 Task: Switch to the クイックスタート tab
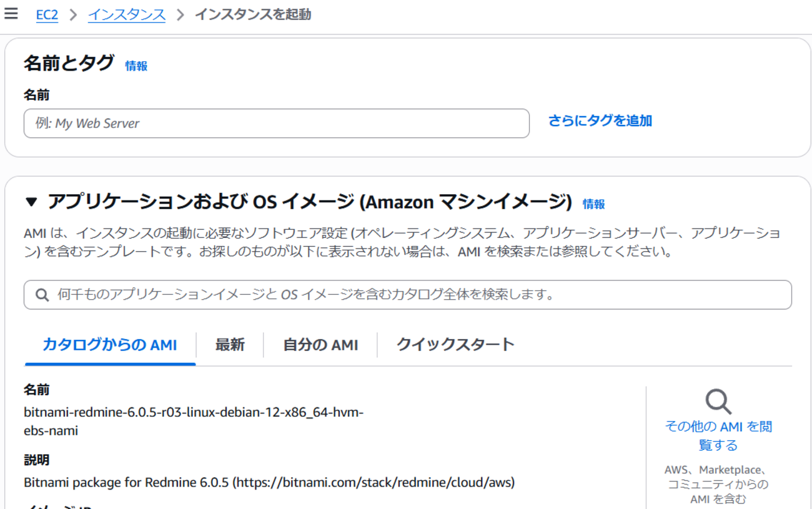[x=455, y=344]
